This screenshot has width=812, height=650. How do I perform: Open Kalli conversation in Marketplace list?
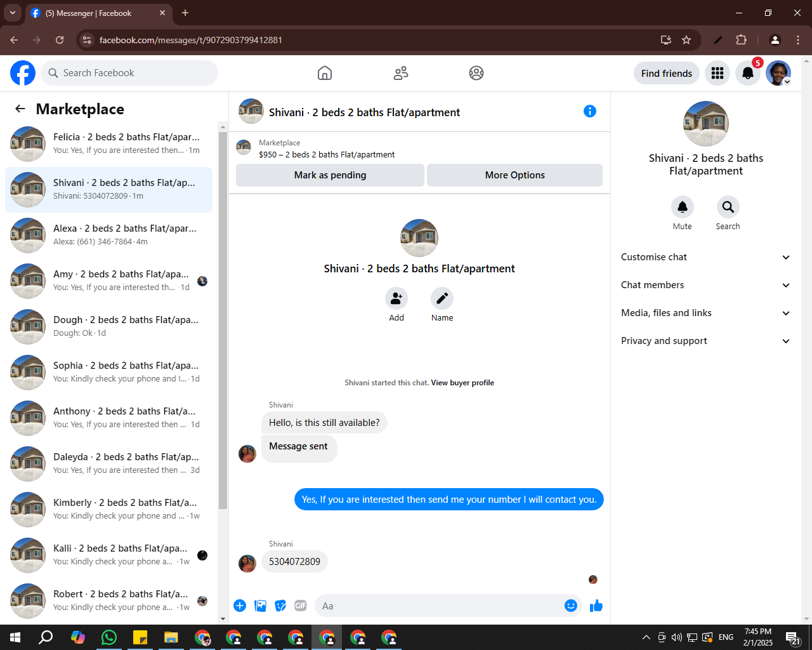pos(108,555)
